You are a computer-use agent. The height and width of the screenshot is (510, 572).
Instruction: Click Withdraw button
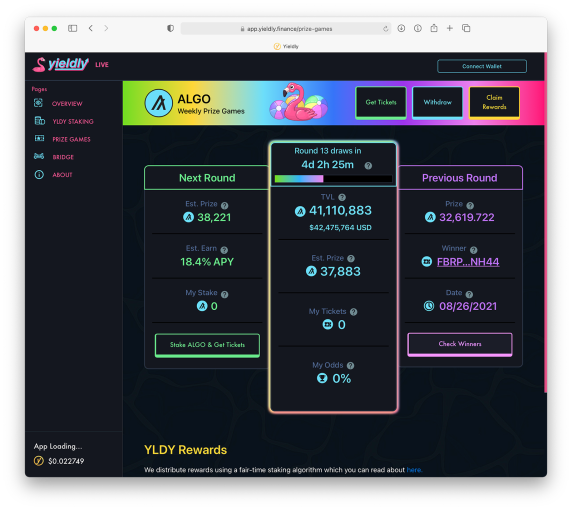click(x=437, y=103)
